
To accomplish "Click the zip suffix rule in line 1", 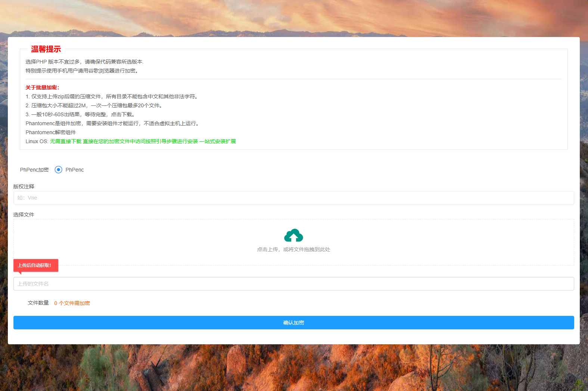I will point(112,96).
